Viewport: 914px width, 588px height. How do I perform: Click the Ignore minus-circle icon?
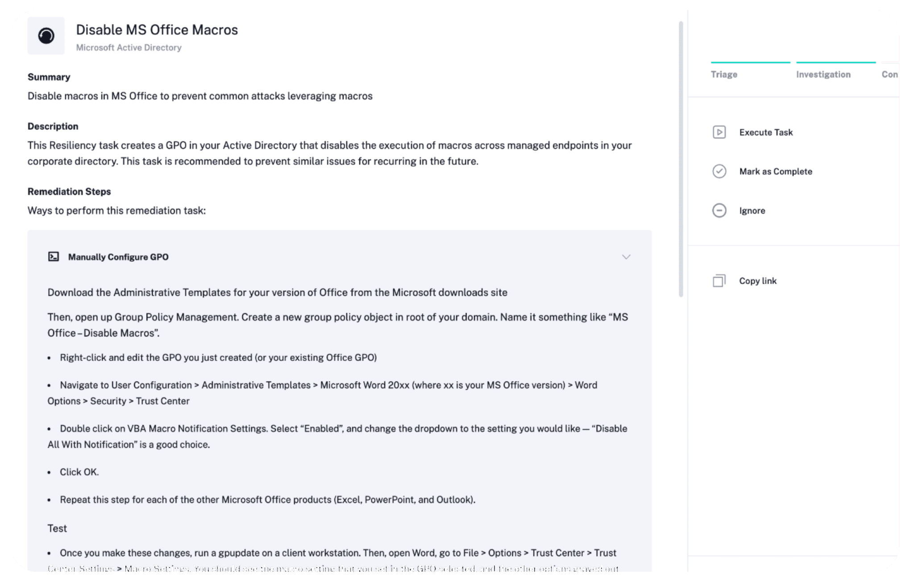coord(719,210)
